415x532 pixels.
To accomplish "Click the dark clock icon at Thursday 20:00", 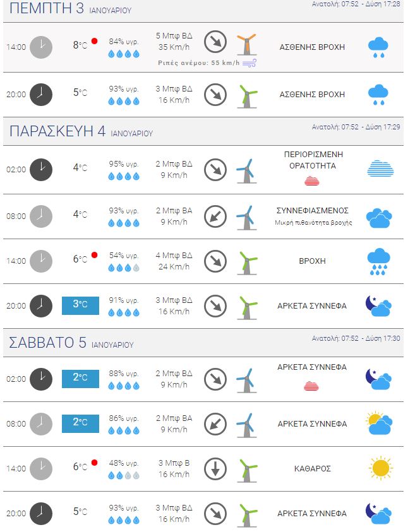I will pyautogui.click(x=41, y=94).
